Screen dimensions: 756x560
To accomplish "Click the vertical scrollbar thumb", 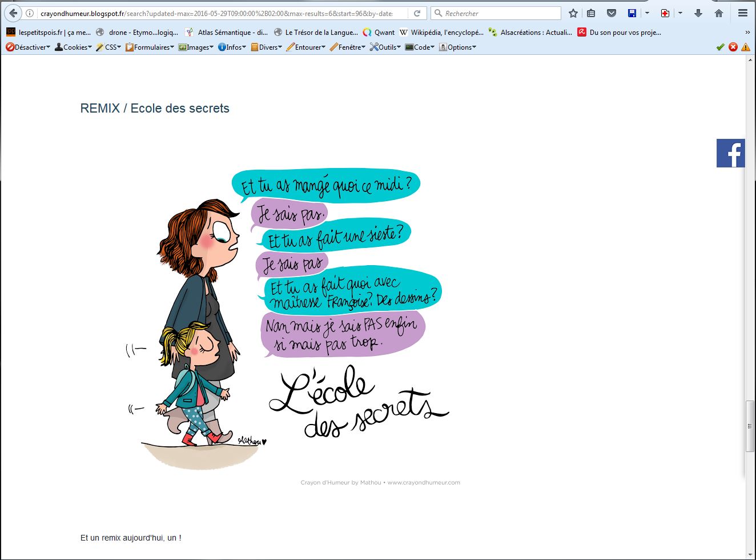I will (750, 426).
